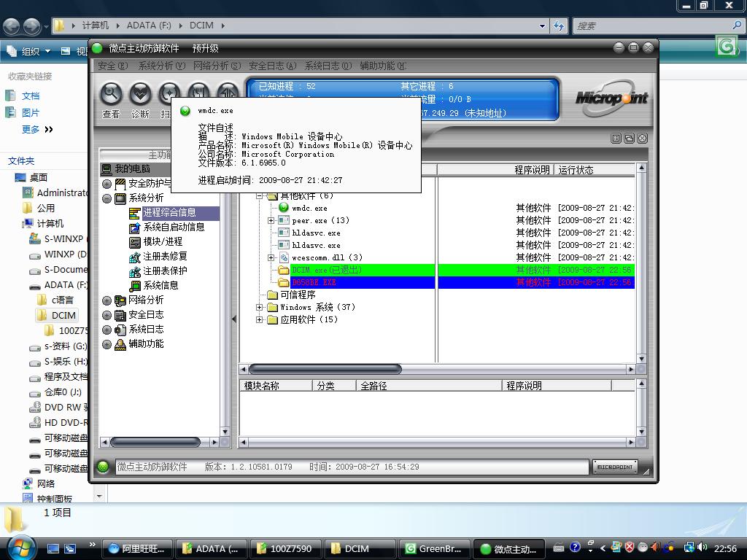Refresh the Explorer address bar location
Screen dimensions: 747x560
pos(558,26)
